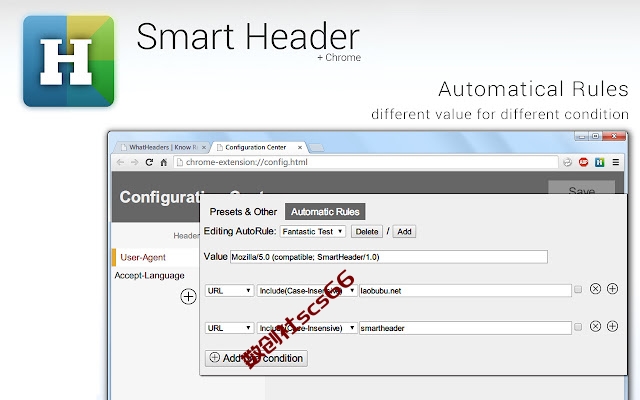640x400 pixels.
Task: Open the Smart Header extension icon in toolbar
Action: pyautogui.click(x=600, y=162)
